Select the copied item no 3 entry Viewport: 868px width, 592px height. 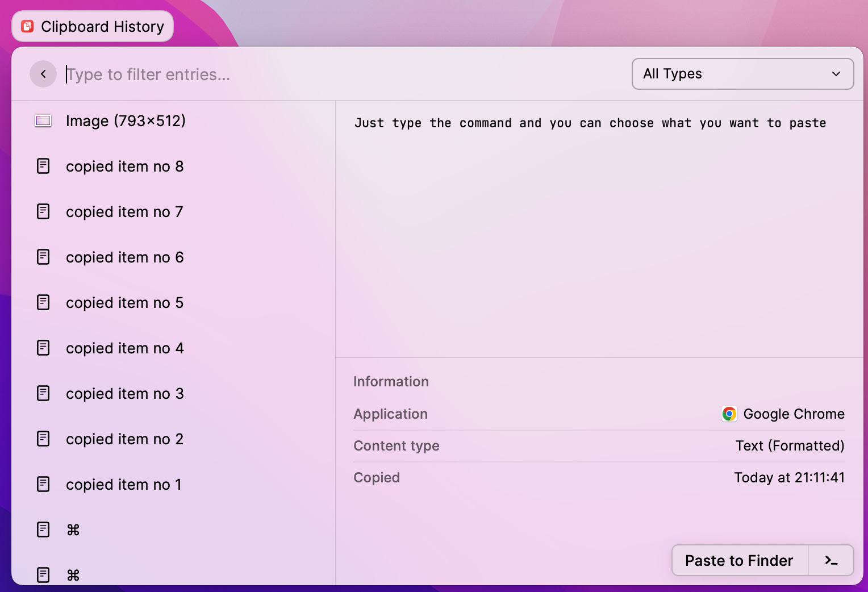(x=124, y=393)
